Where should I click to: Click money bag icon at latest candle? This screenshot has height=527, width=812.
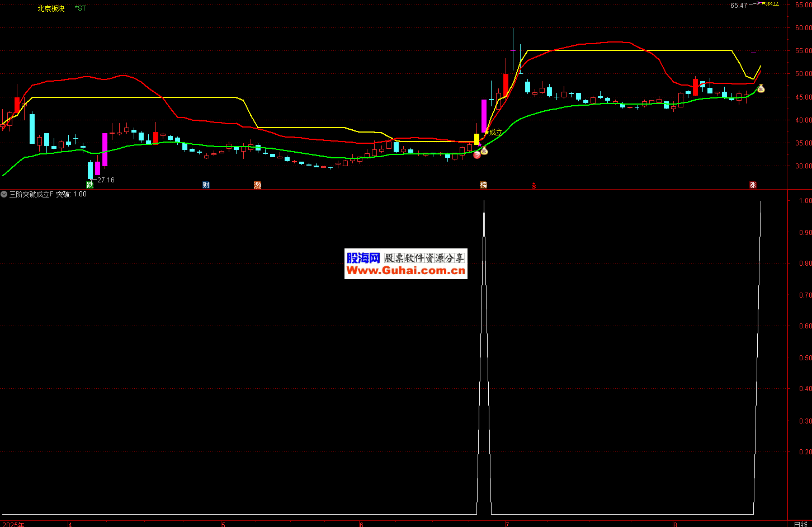(761, 88)
